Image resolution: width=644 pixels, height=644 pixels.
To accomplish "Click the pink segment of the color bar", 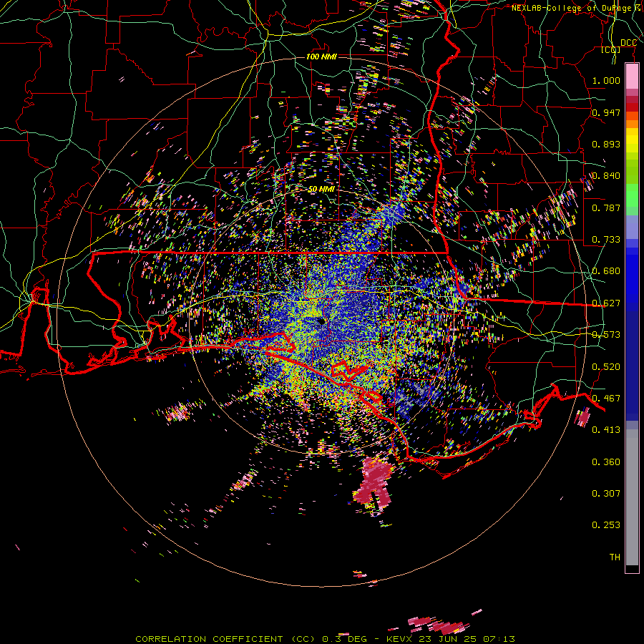I will pyautogui.click(x=632, y=77).
